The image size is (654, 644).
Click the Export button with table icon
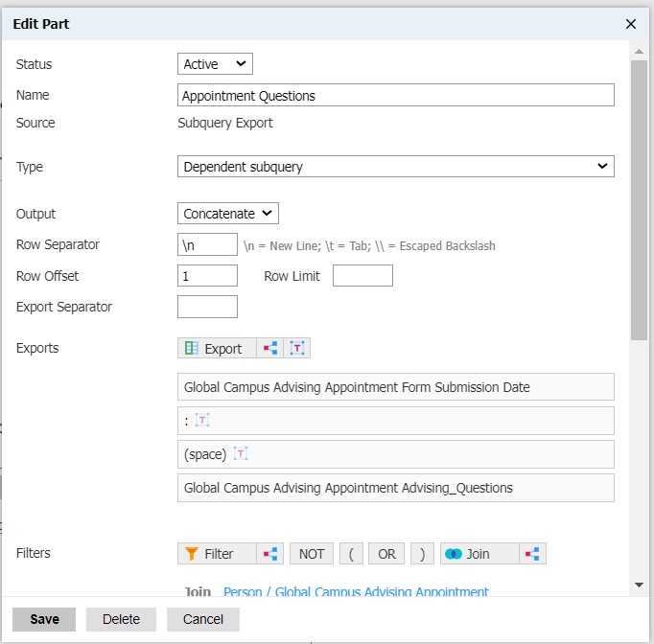217,349
